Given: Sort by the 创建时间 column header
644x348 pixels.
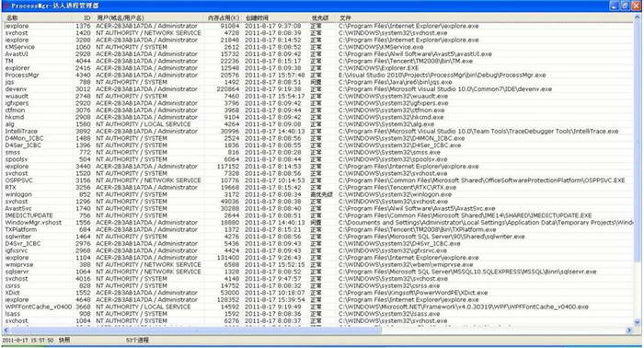Looking at the screenshot, I should [x=276, y=18].
